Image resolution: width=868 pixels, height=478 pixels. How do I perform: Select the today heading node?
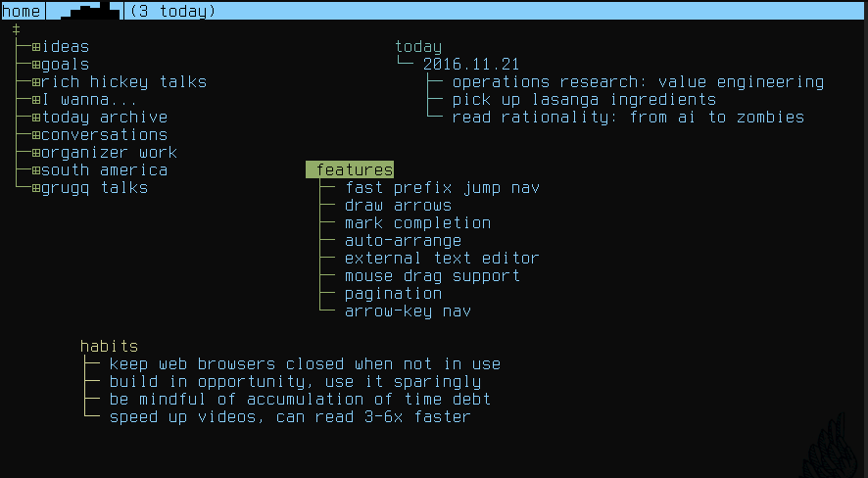pyautogui.click(x=418, y=47)
